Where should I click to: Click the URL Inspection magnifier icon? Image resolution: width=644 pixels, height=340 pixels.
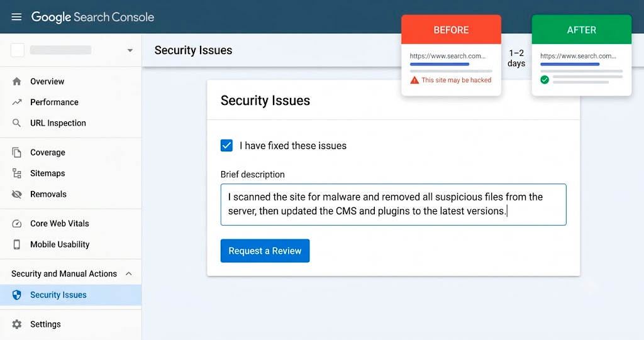click(16, 123)
